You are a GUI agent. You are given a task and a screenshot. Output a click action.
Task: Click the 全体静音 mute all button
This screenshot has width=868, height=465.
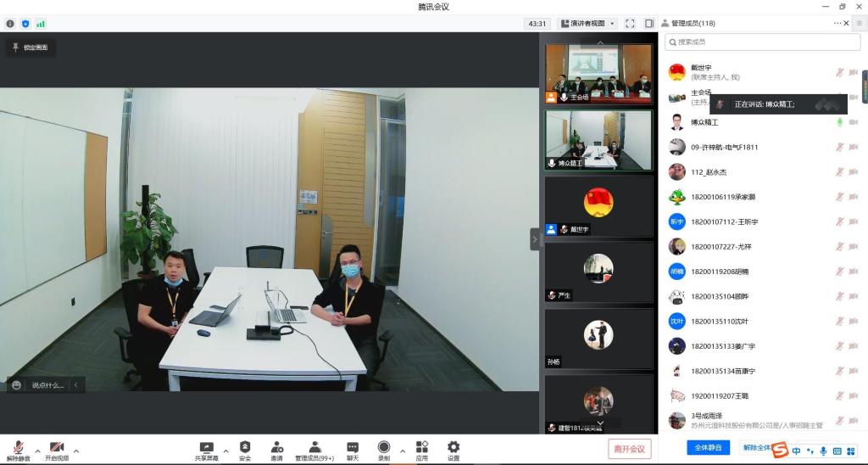pos(708,447)
